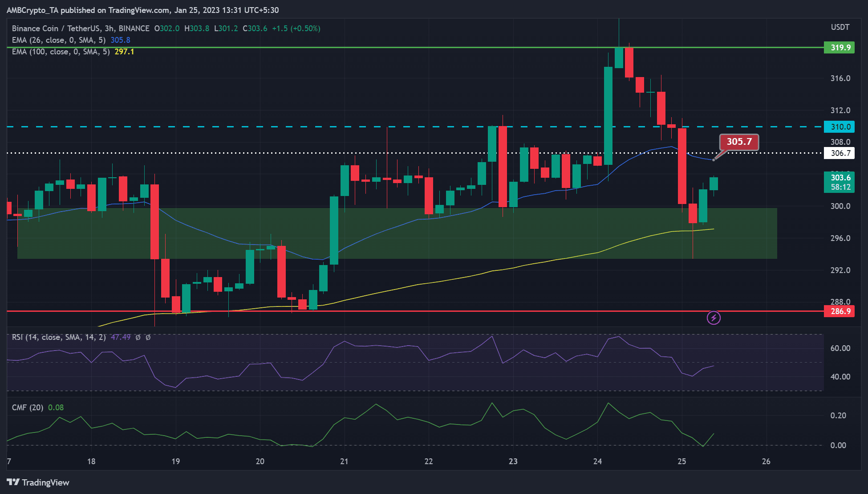Image resolution: width=868 pixels, height=494 pixels.
Task: Select the EMA 100 indicator legend
Action: point(73,52)
